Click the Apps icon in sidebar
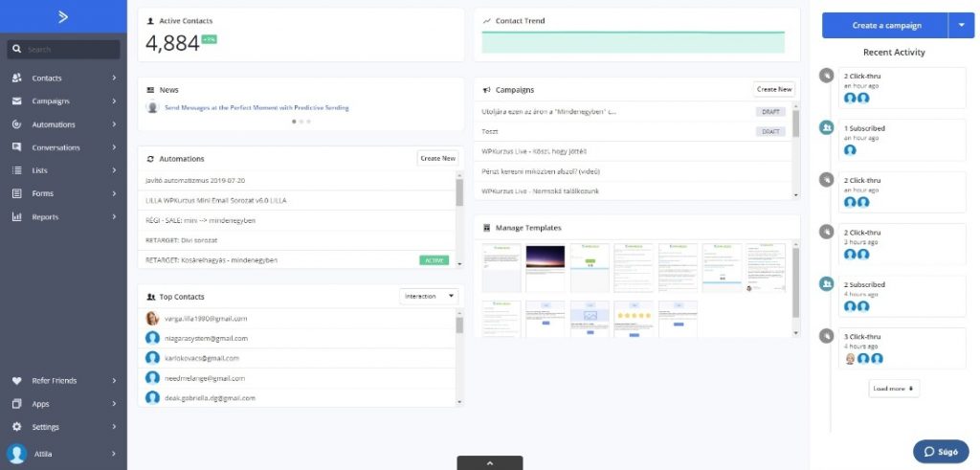980x470 pixels. (x=16, y=404)
